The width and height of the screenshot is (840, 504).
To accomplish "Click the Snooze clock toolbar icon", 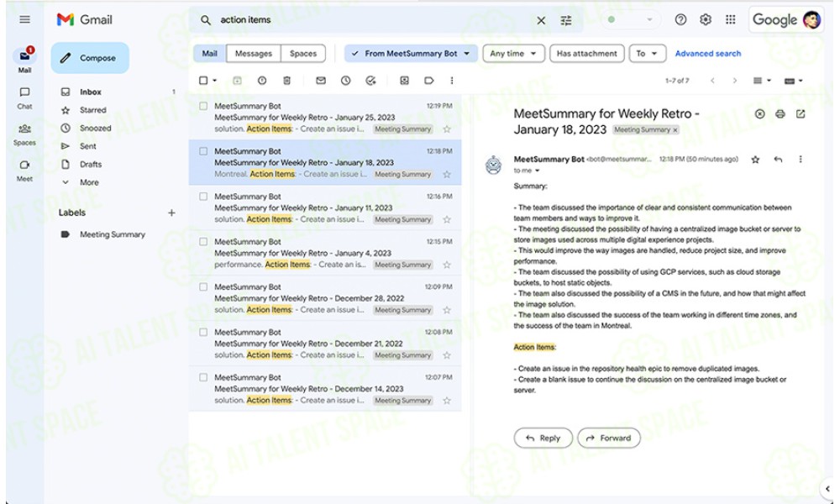I will (345, 81).
